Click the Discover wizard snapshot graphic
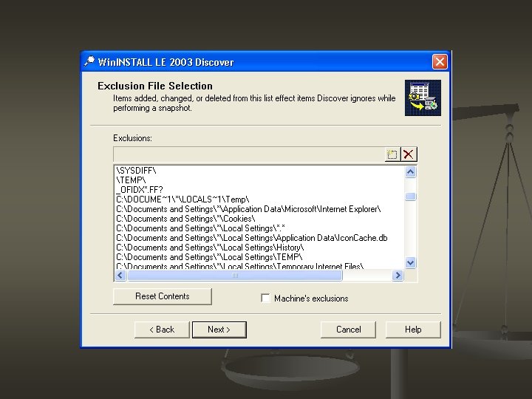This screenshot has height=399, width=532. (423, 98)
